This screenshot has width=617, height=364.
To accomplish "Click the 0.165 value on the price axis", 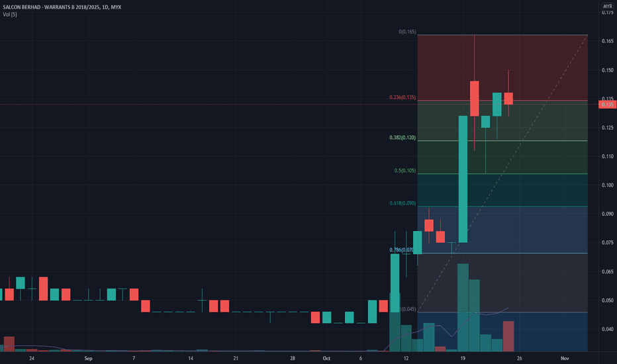I will point(608,41).
